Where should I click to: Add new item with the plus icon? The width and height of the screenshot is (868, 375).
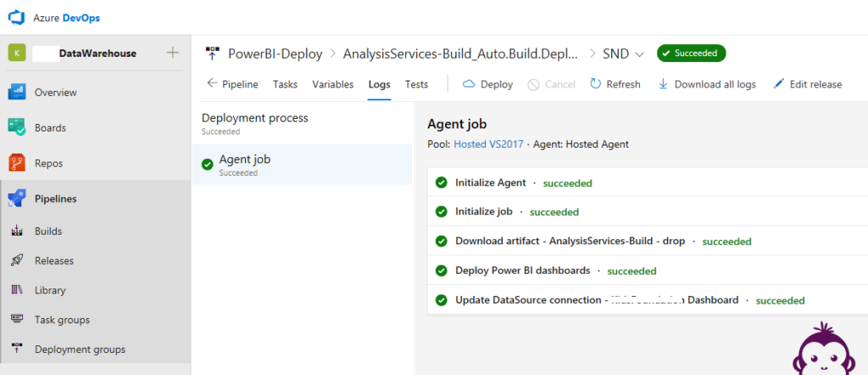173,53
